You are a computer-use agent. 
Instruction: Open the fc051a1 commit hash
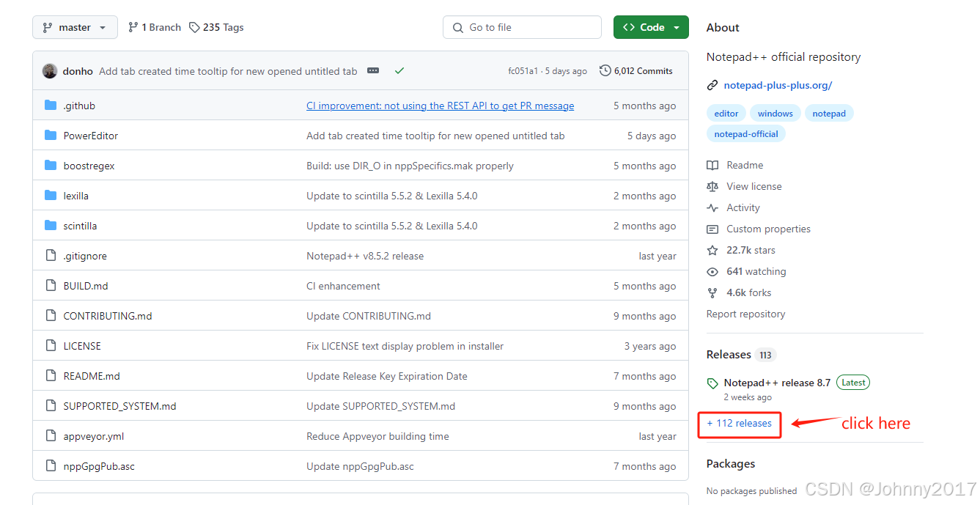523,71
